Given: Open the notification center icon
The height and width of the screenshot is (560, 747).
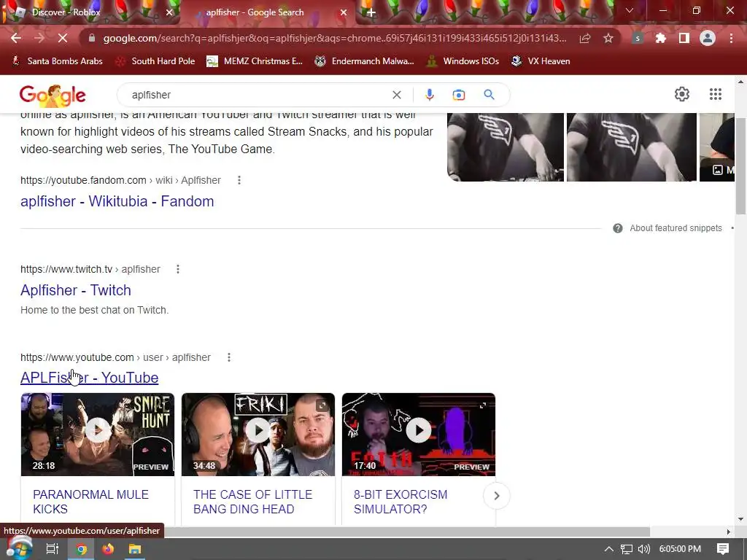Looking at the screenshot, I should click(723, 549).
